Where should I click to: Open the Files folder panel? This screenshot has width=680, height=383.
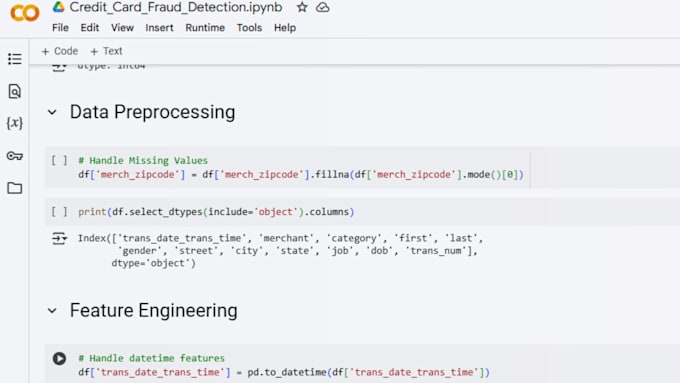pos(15,188)
